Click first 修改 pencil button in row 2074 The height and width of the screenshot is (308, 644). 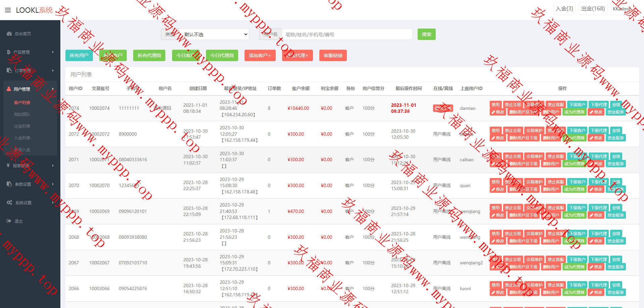pyautogui.click(x=498, y=112)
